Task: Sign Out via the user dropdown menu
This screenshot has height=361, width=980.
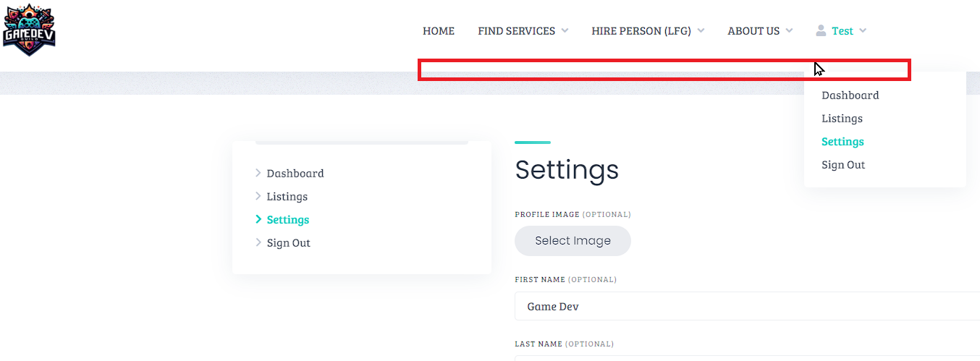Action: pos(843,165)
